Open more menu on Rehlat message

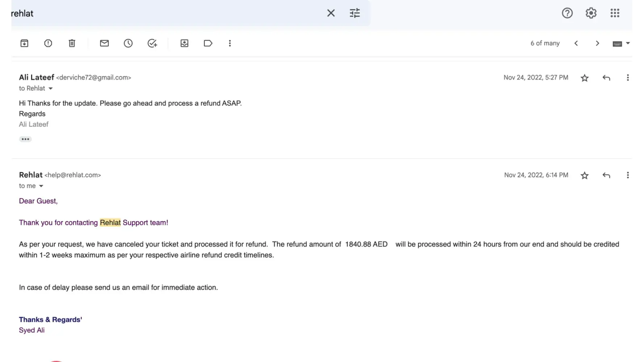pyautogui.click(x=628, y=175)
